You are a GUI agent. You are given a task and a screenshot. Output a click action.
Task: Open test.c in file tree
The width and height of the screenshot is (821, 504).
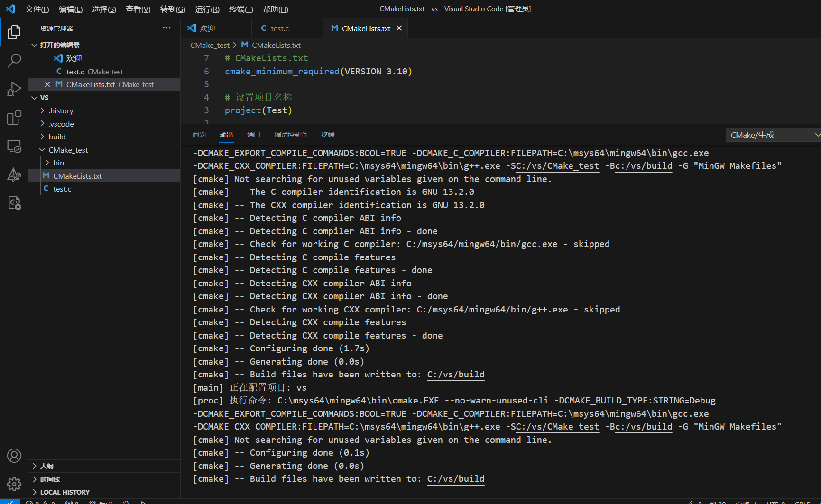(x=104, y=189)
